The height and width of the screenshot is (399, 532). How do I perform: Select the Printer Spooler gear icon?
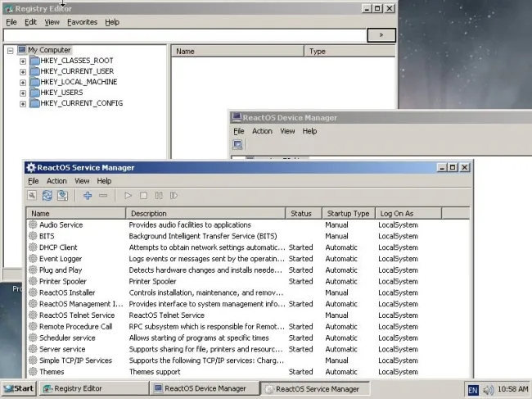(x=33, y=281)
